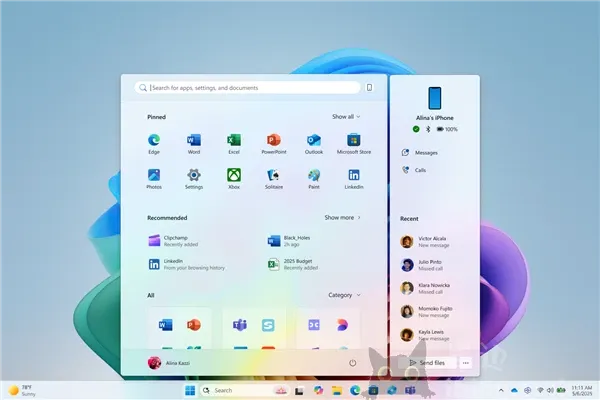Click the taskbar Search box
600x400 pixels.
(x=245, y=390)
